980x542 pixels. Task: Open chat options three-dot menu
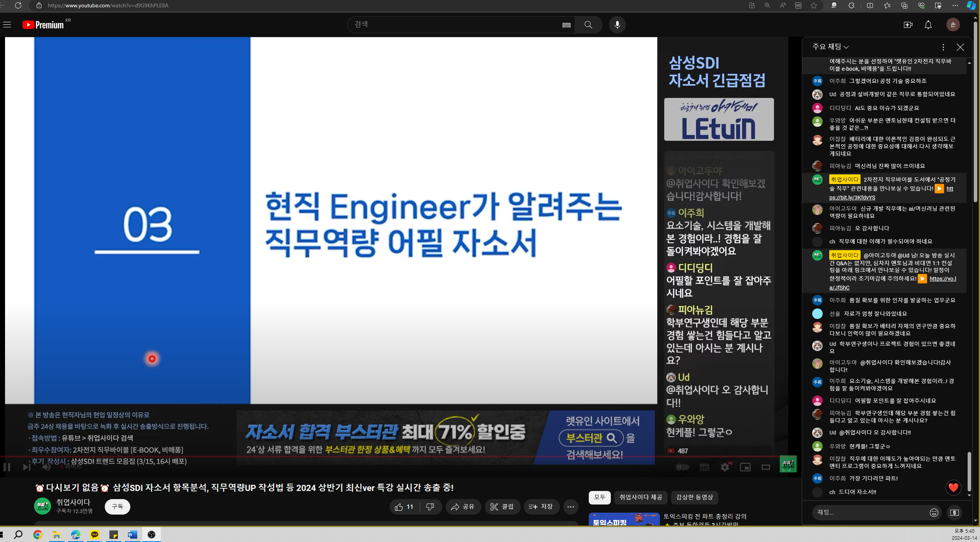point(943,47)
